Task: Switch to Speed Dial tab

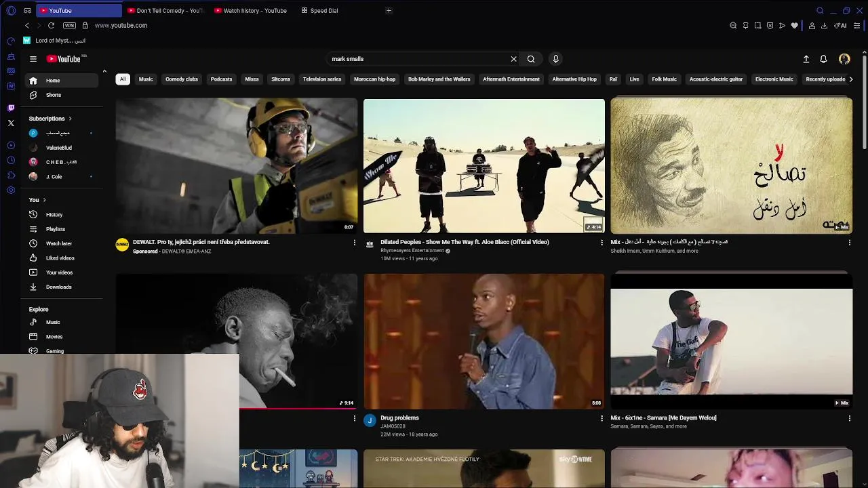Action: (x=319, y=11)
